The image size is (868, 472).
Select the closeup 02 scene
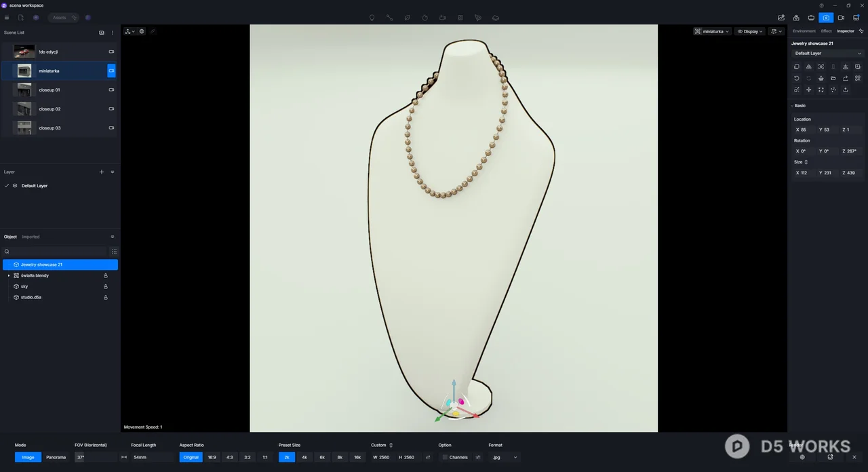59,109
